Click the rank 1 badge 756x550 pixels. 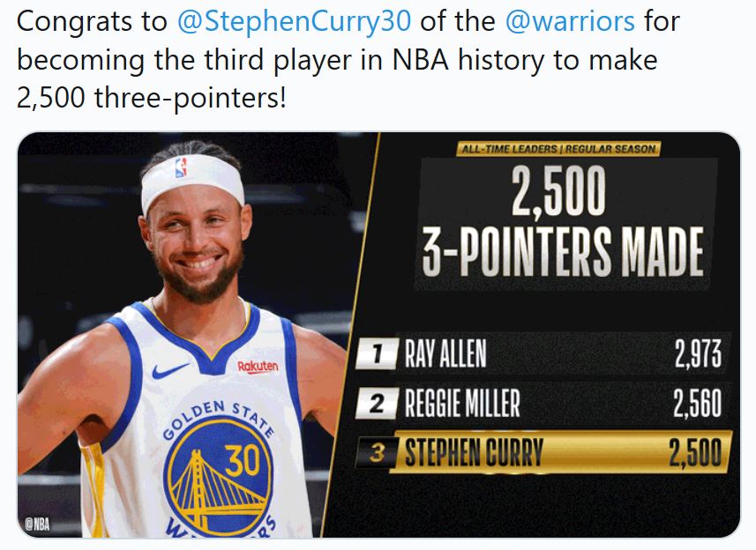[378, 354]
